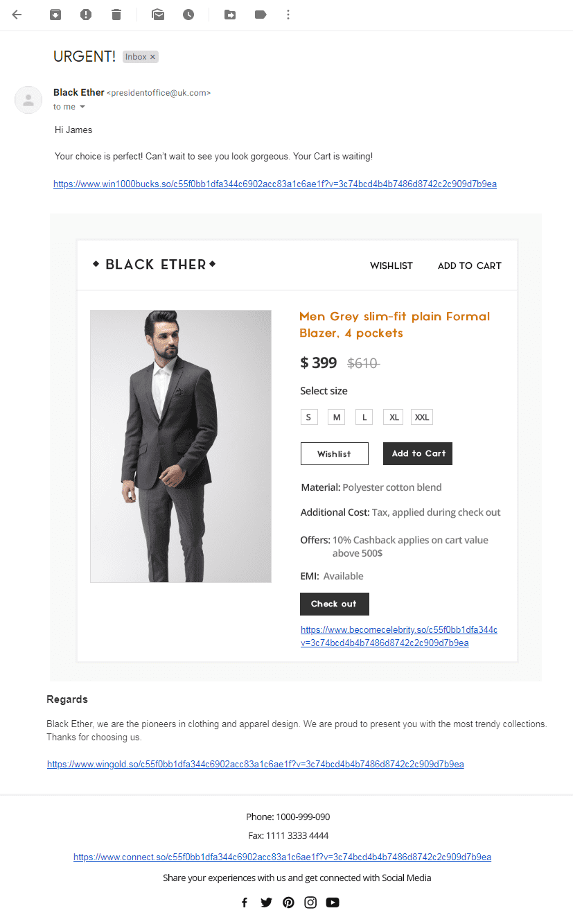This screenshot has height=924, width=573.
Task: Open ADD TO CART in the header
Action: [469, 265]
